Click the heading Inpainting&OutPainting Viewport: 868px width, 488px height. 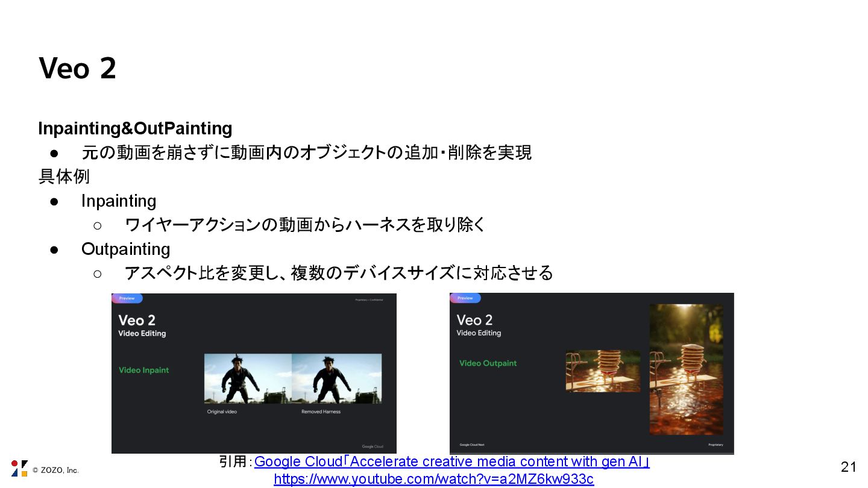135,128
